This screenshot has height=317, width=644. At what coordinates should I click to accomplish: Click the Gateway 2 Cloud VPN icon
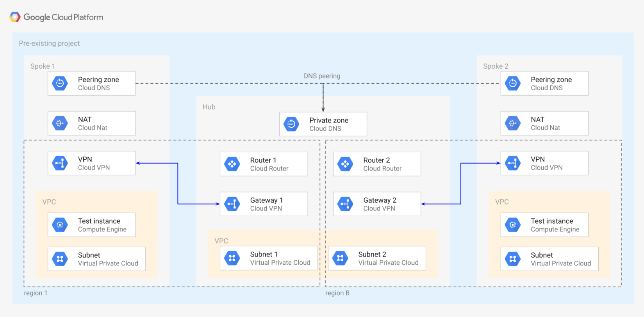pos(345,204)
